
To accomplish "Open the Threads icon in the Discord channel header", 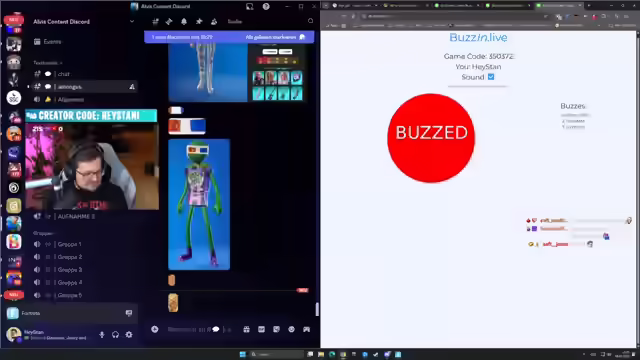I will click(169, 21).
